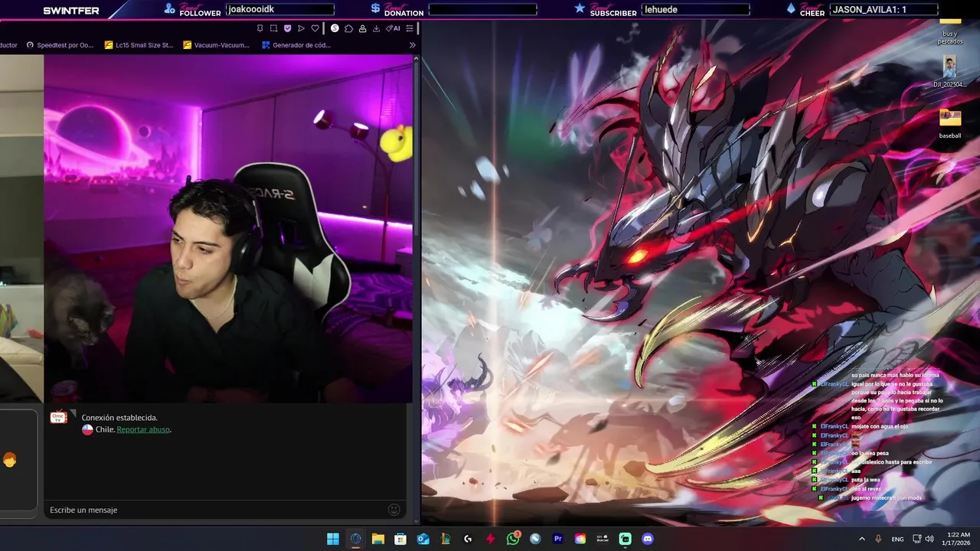The height and width of the screenshot is (551, 980).
Task: Open the Vacuum-Vacuum... bookmark
Action: (217, 45)
